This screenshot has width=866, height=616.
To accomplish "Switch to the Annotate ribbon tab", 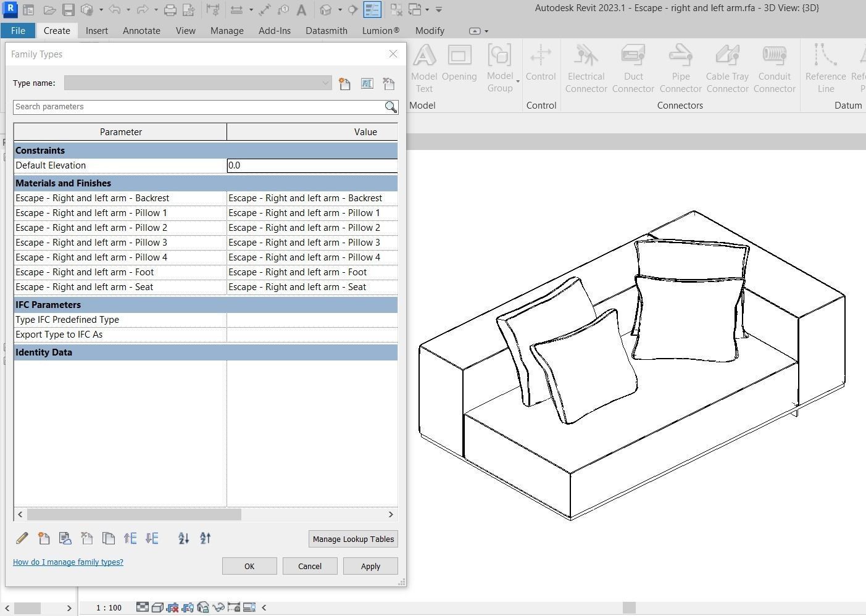I will click(141, 31).
